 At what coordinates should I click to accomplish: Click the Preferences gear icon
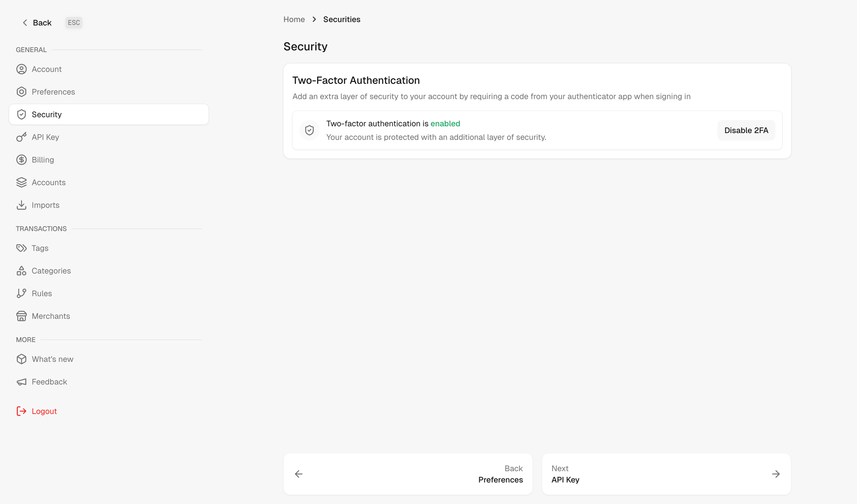[21, 92]
